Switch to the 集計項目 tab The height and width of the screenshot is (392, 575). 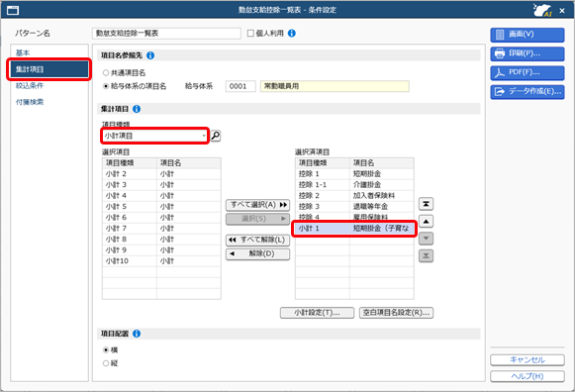(x=49, y=69)
